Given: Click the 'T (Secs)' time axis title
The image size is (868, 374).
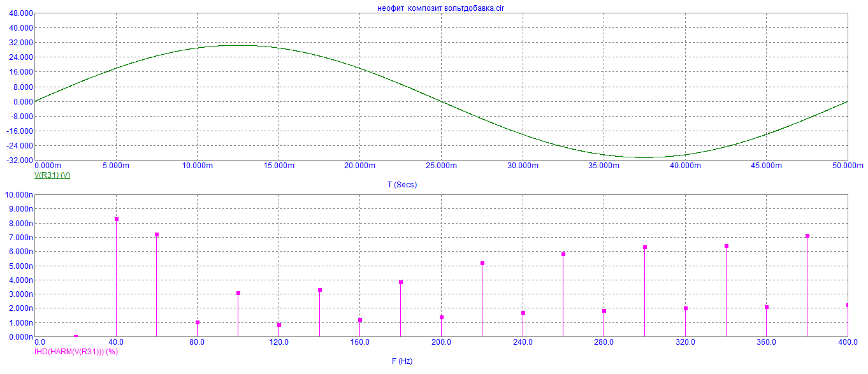Looking at the screenshot, I should pyautogui.click(x=401, y=185).
